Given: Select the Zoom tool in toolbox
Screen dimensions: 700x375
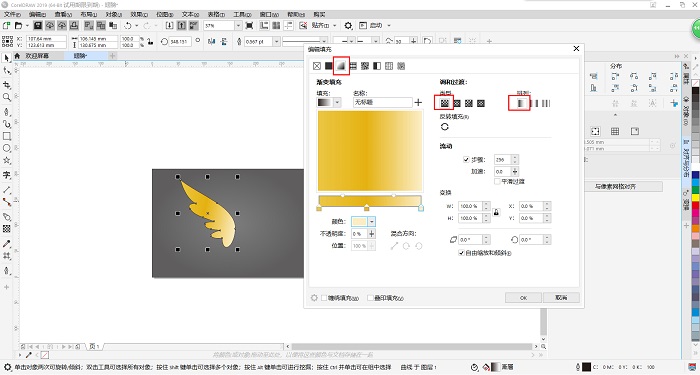Looking at the screenshot, I should (7, 97).
